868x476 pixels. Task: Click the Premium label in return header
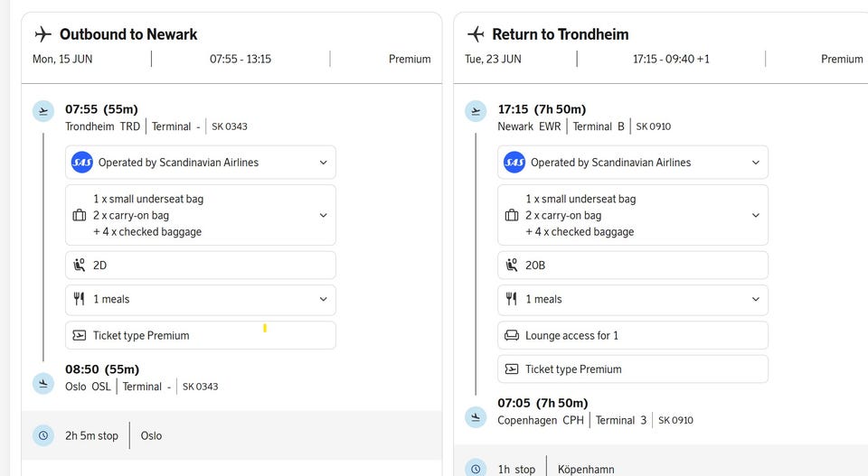click(x=842, y=59)
